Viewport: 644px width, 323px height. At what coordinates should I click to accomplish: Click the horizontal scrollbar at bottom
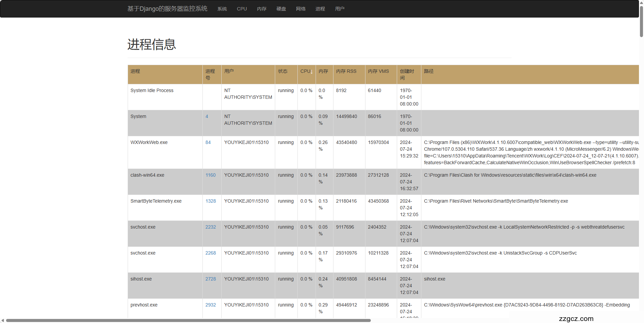tap(189, 320)
